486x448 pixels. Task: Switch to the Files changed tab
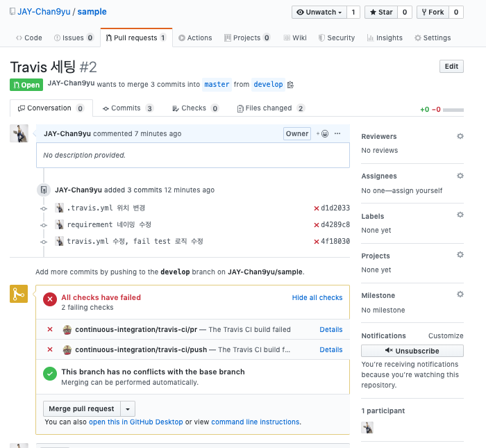(x=271, y=108)
